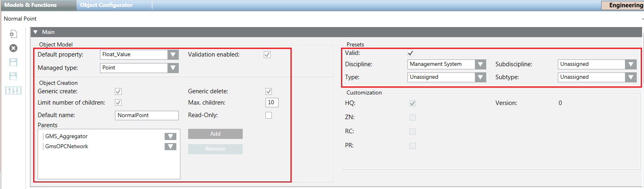Open the Managed type dropdown
The width and height of the screenshot is (644, 189).
(173, 68)
